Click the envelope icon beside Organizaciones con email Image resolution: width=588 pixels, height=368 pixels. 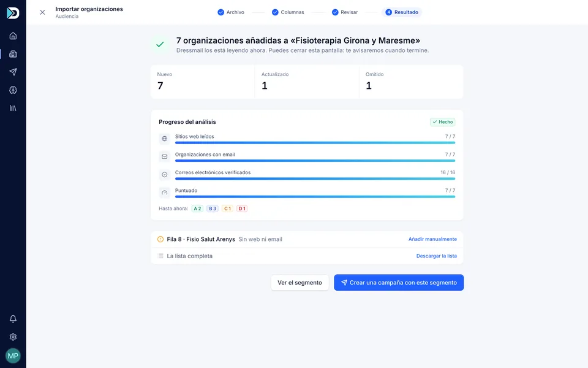point(165,156)
